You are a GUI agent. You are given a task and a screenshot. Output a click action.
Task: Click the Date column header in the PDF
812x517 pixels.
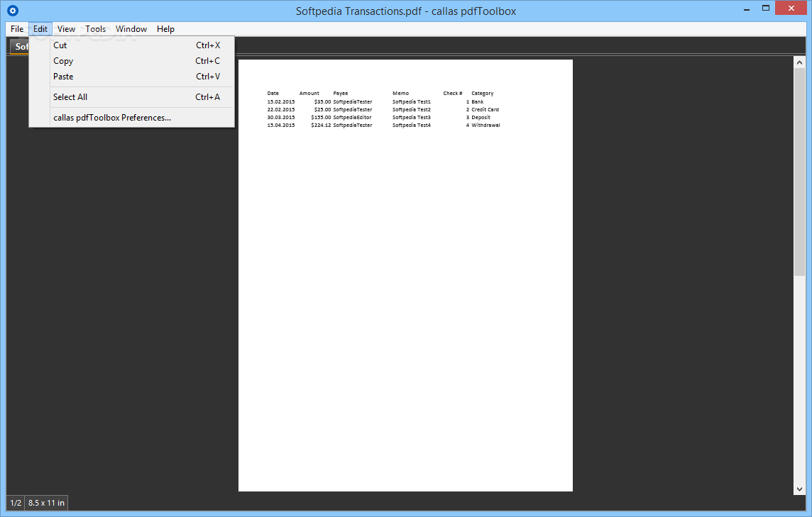click(273, 94)
